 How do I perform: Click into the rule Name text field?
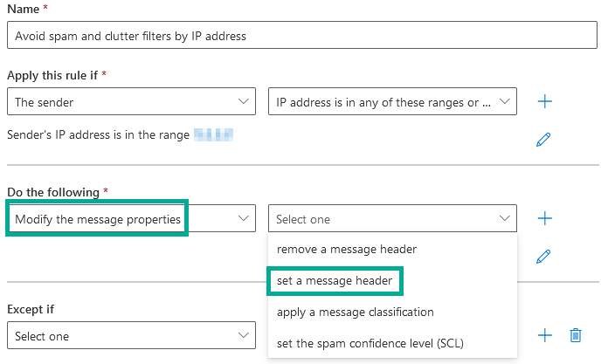(x=301, y=36)
